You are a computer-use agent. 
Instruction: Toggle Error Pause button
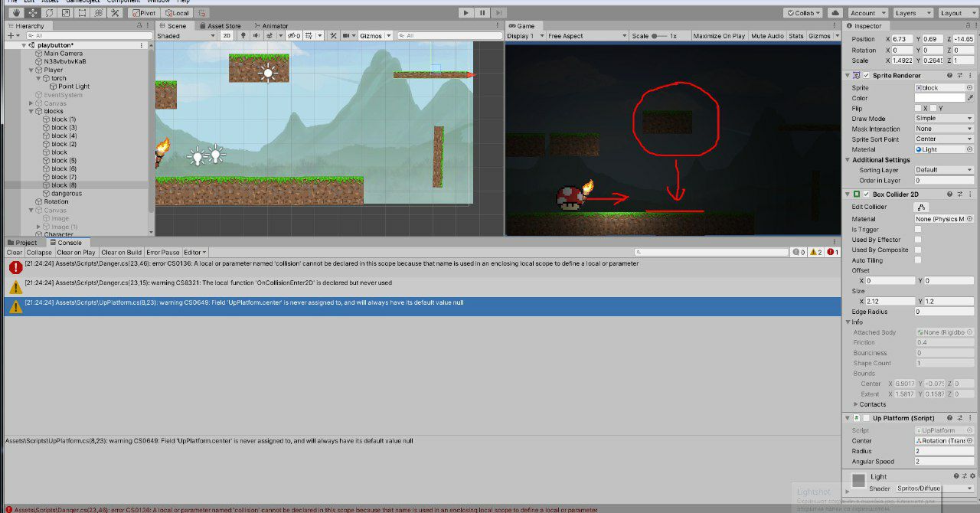tap(163, 252)
